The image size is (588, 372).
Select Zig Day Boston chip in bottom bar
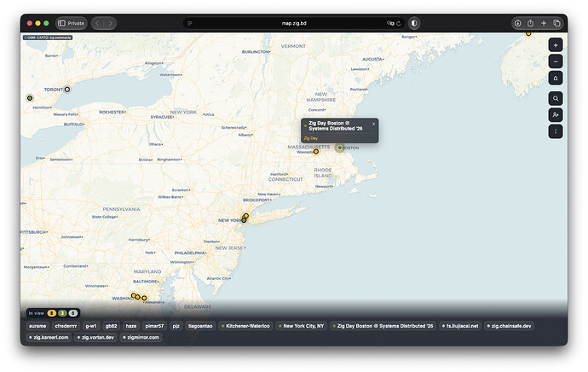click(x=383, y=326)
